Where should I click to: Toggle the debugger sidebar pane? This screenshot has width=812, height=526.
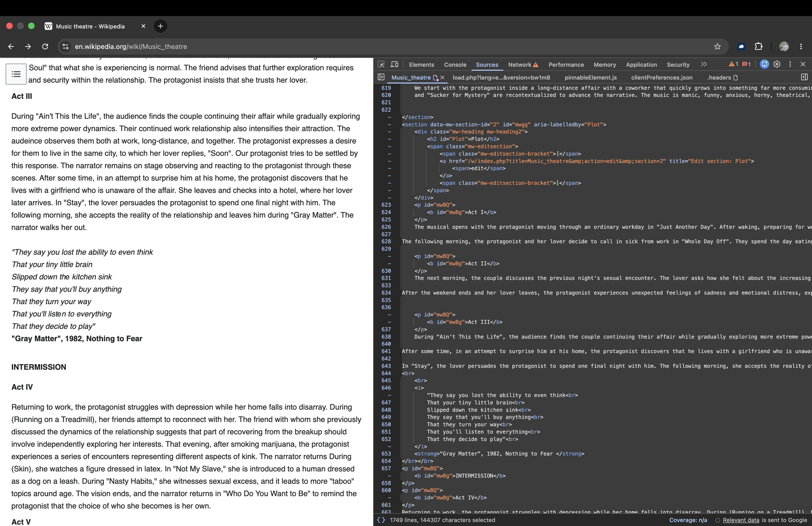[804, 77]
